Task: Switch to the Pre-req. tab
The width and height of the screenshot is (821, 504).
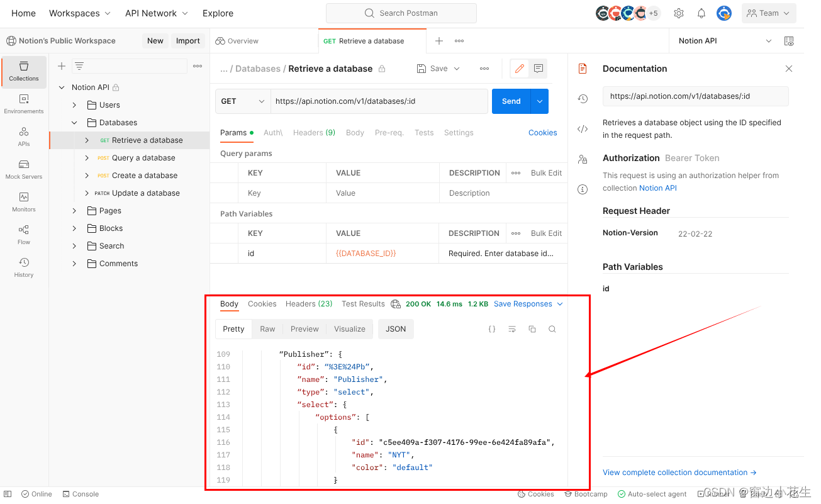Action: coord(389,133)
